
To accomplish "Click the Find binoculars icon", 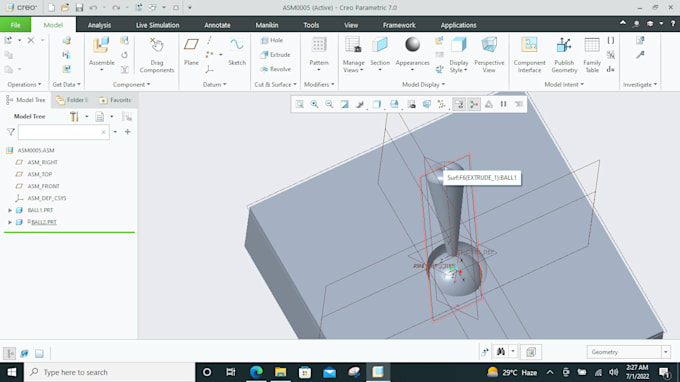I will [500, 352].
